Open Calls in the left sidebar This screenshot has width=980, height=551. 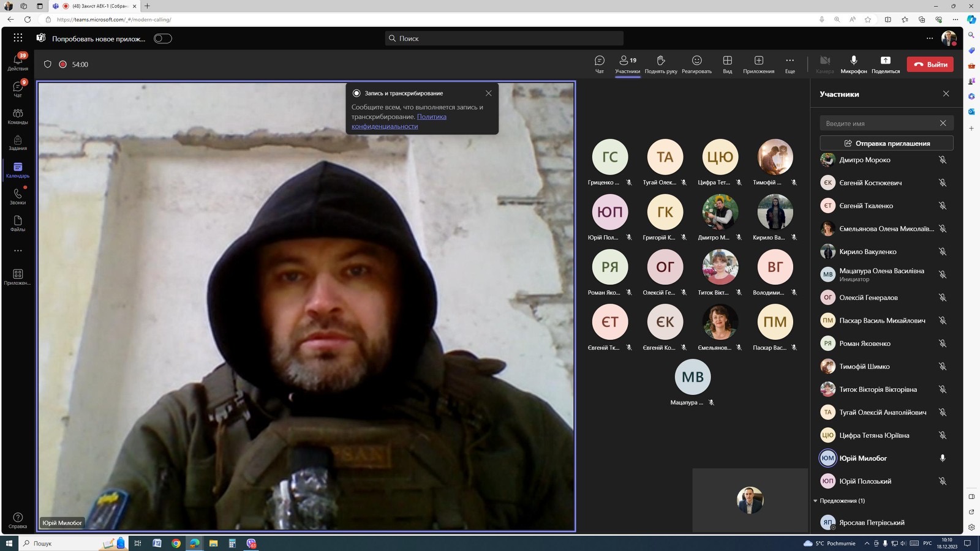click(18, 197)
